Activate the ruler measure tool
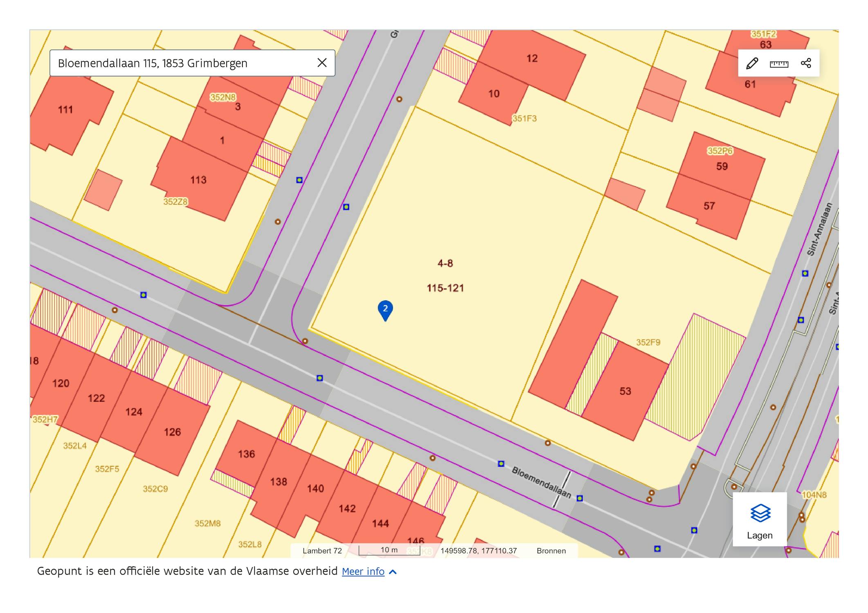 [779, 63]
